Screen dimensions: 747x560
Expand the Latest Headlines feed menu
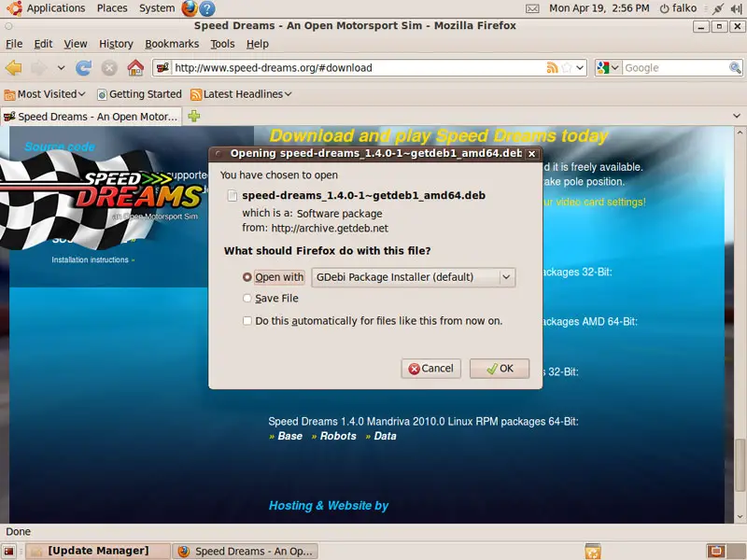[x=241, y=94]
